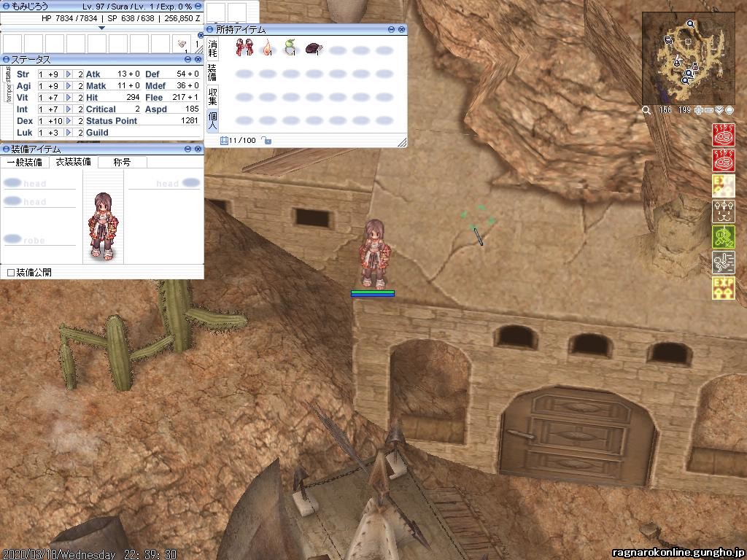This screenshot has width=747, height=560.
Task: Click the vertical status tab in ステータス
Action: pyautogui.click(x=9, y=75)
